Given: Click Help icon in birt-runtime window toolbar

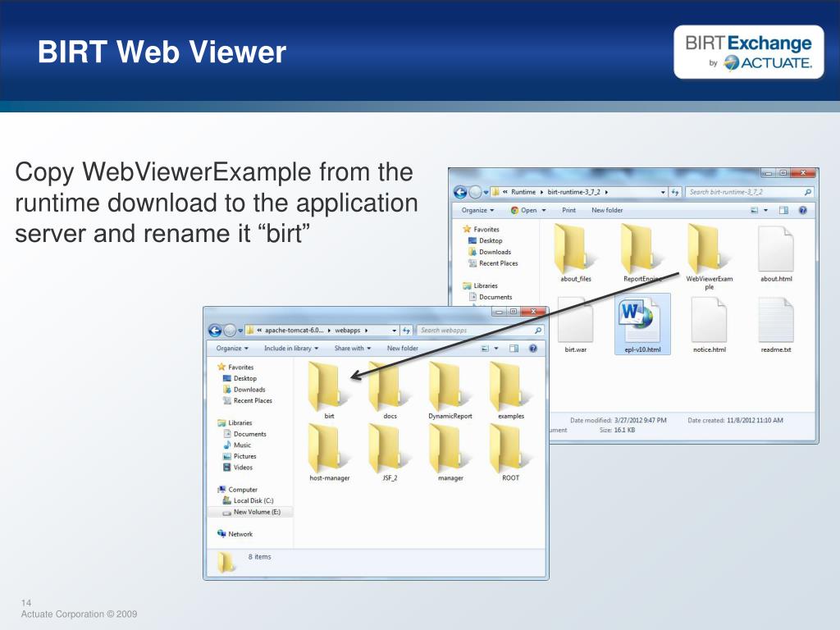Looking at the screenshot, I should 802,210.
